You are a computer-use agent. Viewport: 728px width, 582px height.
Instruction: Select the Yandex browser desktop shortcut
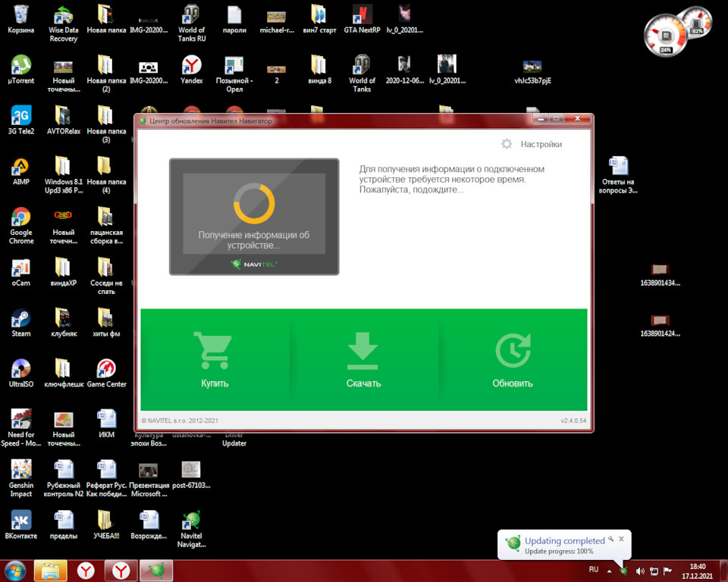point(191,70)
